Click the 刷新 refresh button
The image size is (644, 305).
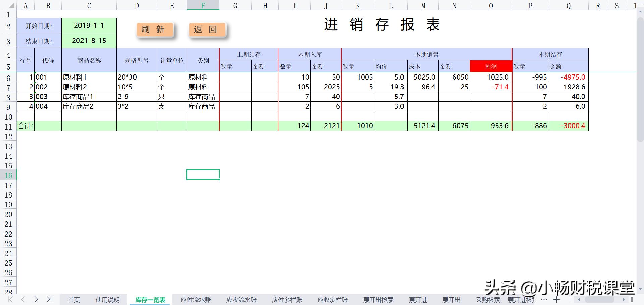tap(155, 29)
